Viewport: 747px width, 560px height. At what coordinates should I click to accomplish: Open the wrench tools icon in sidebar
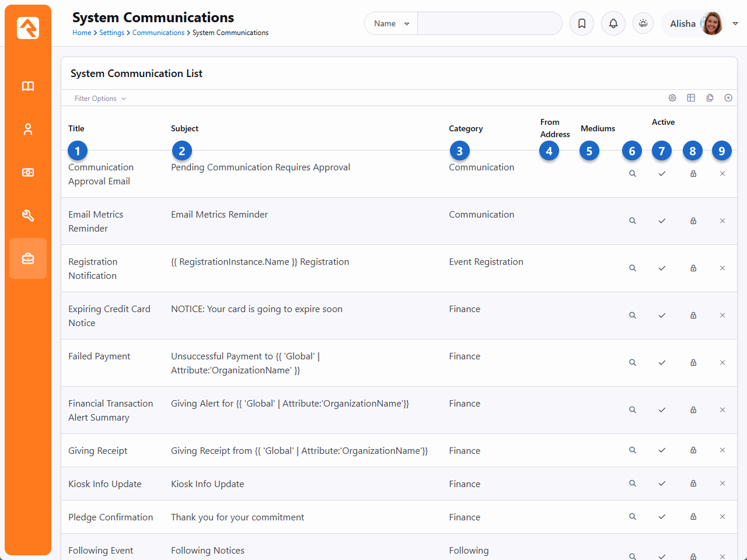click(28, 216)
